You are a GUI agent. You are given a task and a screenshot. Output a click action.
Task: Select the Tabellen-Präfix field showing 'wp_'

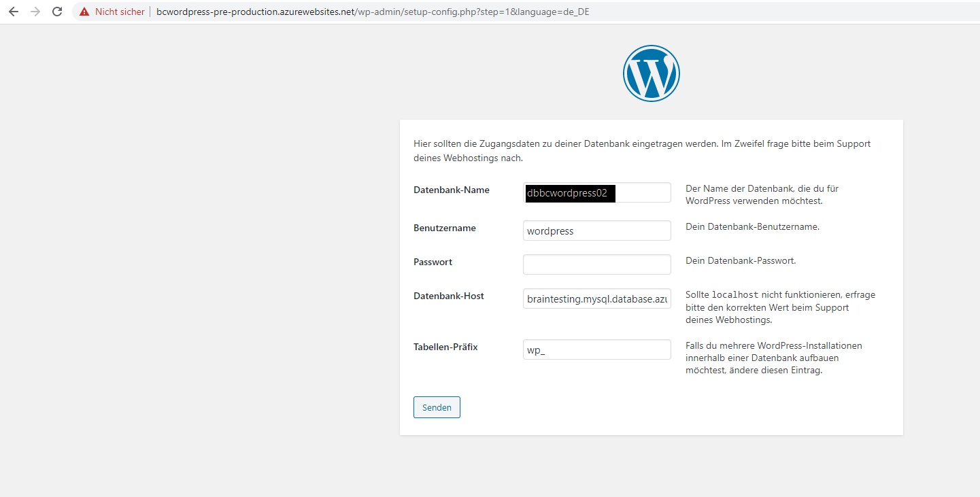tap(596, 349)
